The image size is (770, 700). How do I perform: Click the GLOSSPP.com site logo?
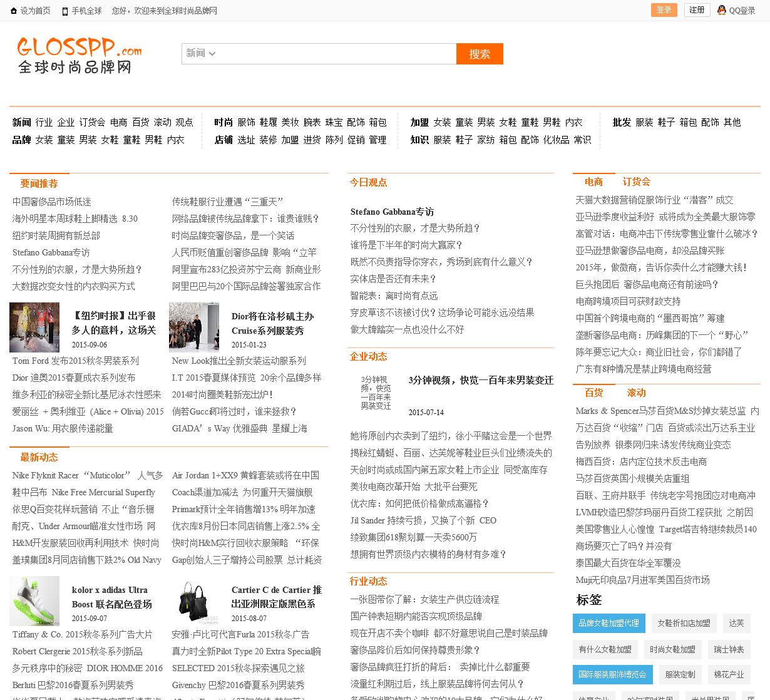click(x=80, y=54)
